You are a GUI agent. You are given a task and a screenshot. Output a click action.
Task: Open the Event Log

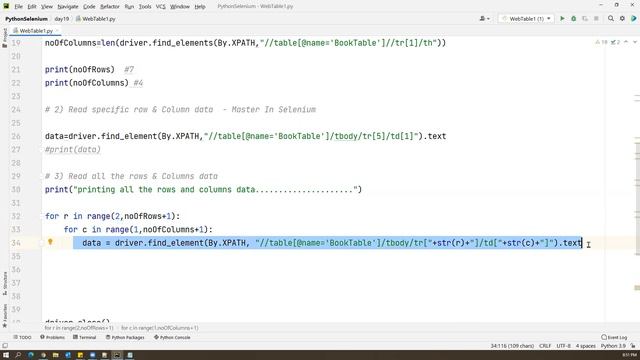(x=614, y=338)
